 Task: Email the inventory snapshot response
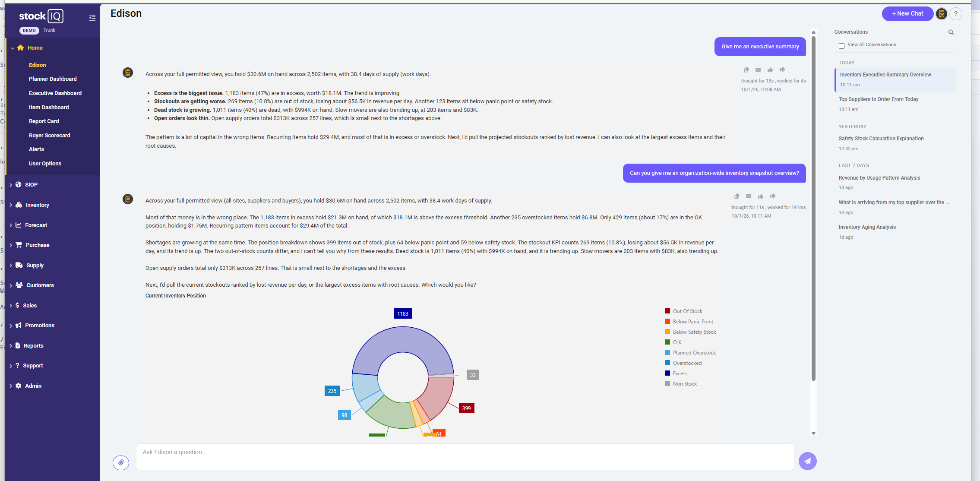point(749,196)
